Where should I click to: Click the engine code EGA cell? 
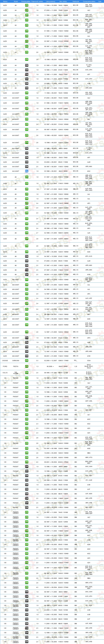[x=89, y=361]
